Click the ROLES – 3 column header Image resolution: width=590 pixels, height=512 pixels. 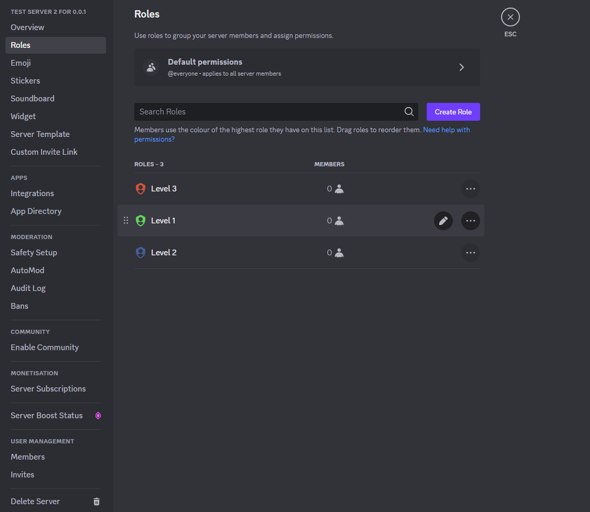pyautogui.click(x=149, y=164)
